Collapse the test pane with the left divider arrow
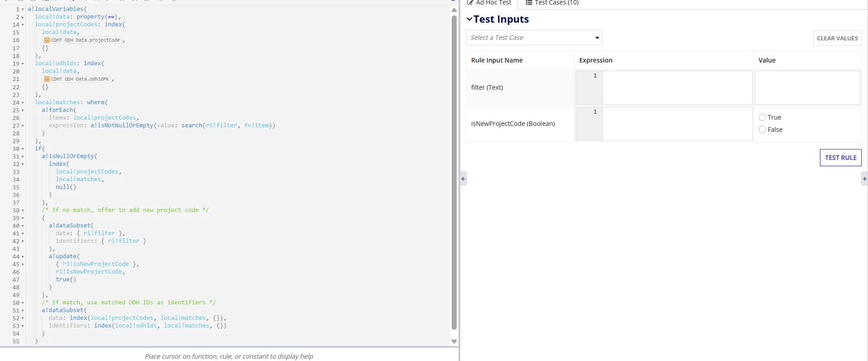868x361 pixels. click(463, 179)
